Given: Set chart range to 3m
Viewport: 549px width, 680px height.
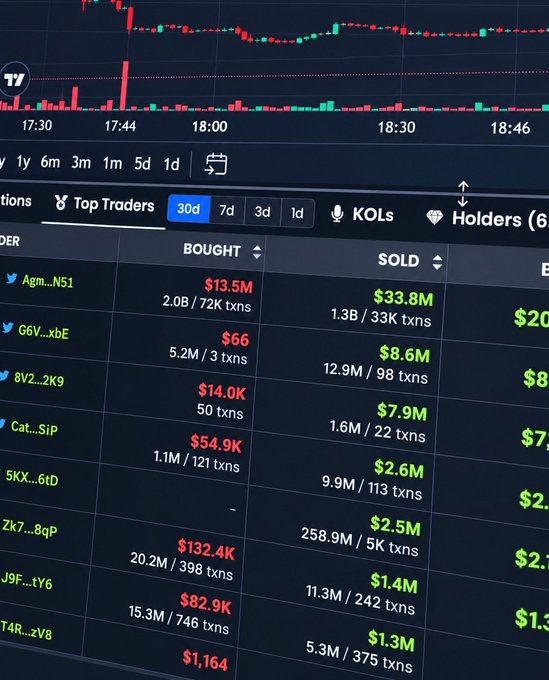Looking at the screenshot, I should pos(81,163).
